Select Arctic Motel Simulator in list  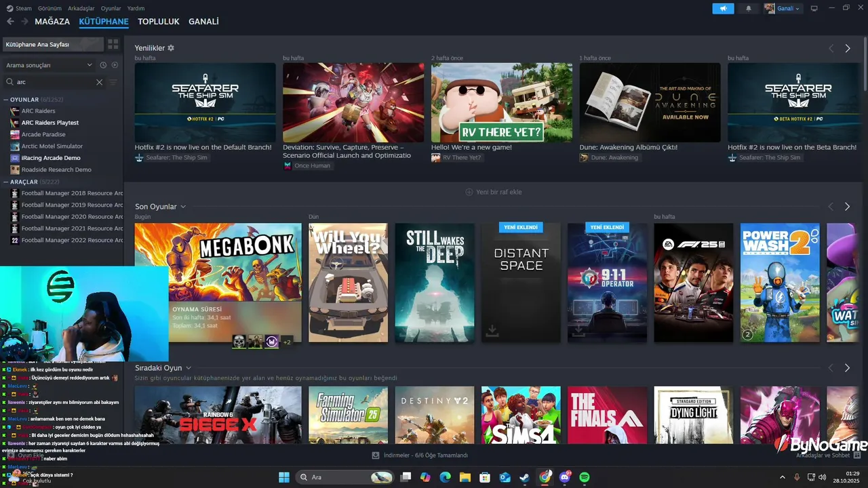(52, 146)
